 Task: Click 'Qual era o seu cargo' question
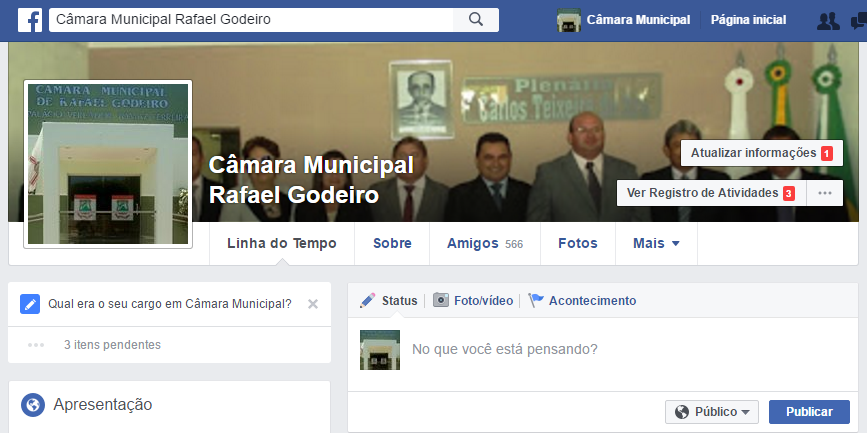[x=170, y=304]
